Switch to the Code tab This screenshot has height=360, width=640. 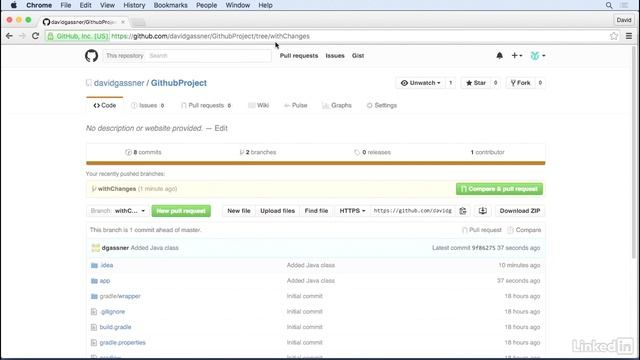pos(105,105)
